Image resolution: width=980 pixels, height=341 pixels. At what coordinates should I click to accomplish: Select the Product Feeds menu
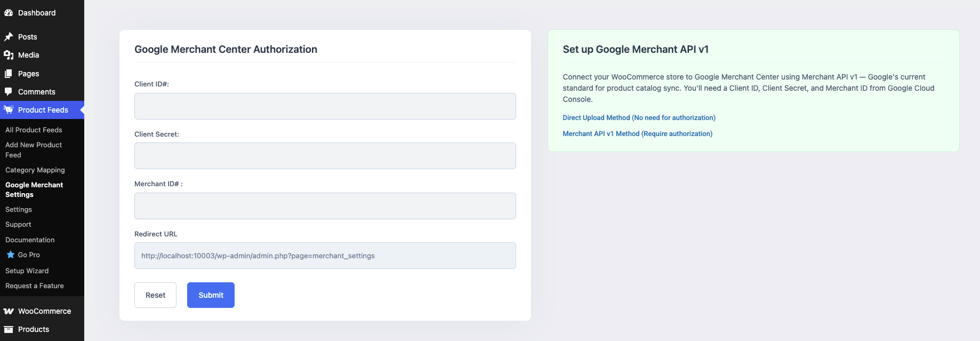coord(42,110)
